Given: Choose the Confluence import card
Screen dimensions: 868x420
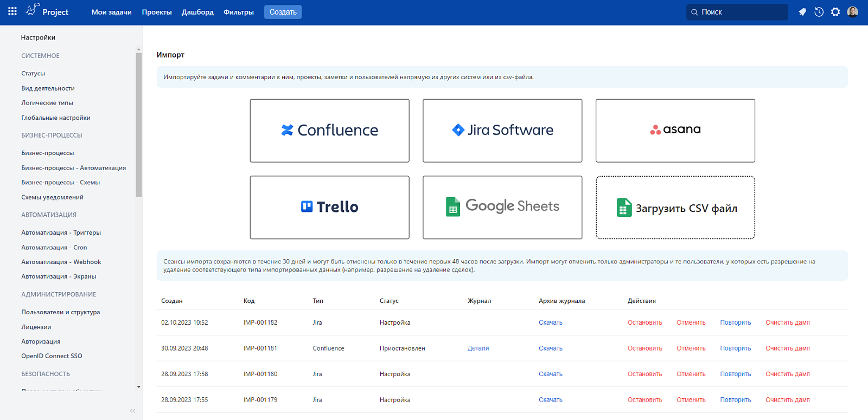Looking at the screenshot, I should pos(330,131).
